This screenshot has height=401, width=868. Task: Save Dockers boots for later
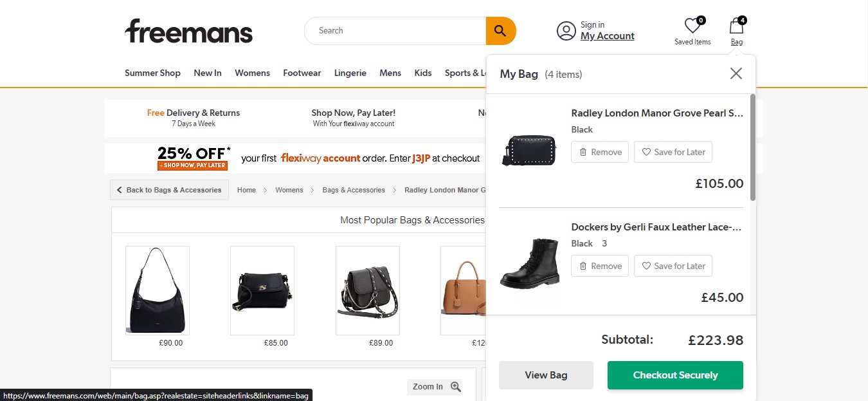coord(673,266)
